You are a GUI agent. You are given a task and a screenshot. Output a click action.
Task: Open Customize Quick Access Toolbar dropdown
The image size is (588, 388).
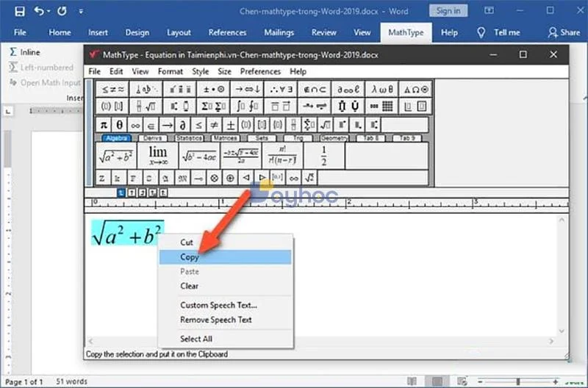(81, 11)
